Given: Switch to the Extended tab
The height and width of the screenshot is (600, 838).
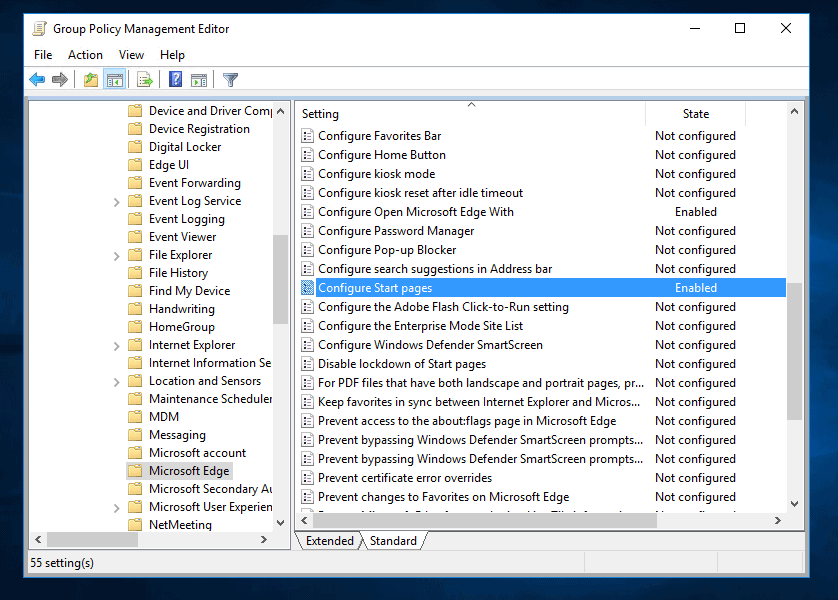Looking at the screenshot, I should click(x=329, y=541).
